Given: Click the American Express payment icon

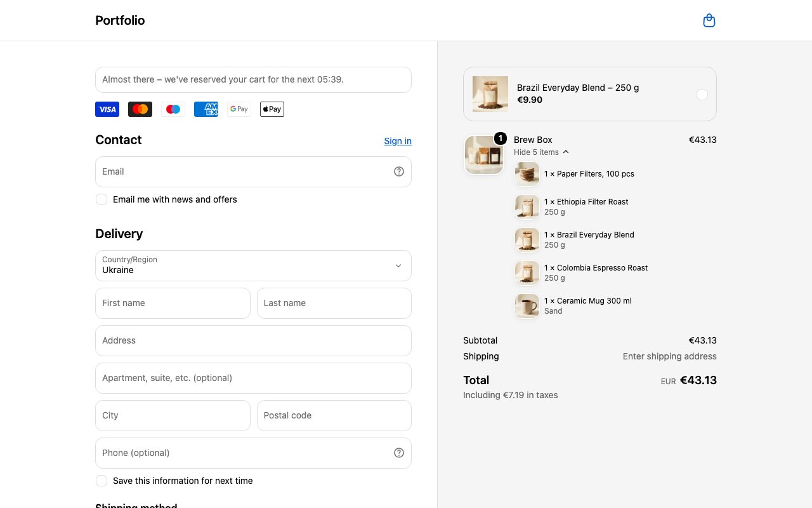Looking at the screenshot, I should (206, 109).
